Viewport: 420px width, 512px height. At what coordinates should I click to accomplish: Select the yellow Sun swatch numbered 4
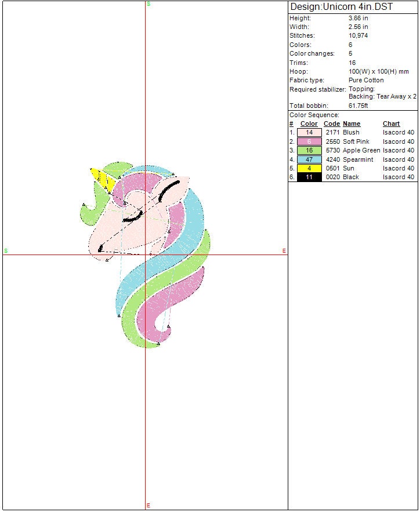point(309,168)
